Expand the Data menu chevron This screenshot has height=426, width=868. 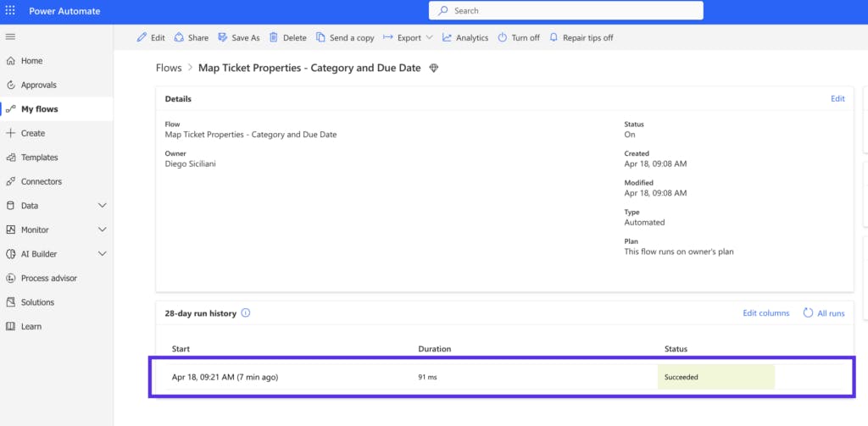pyautogui.click(x=103, y=205)
